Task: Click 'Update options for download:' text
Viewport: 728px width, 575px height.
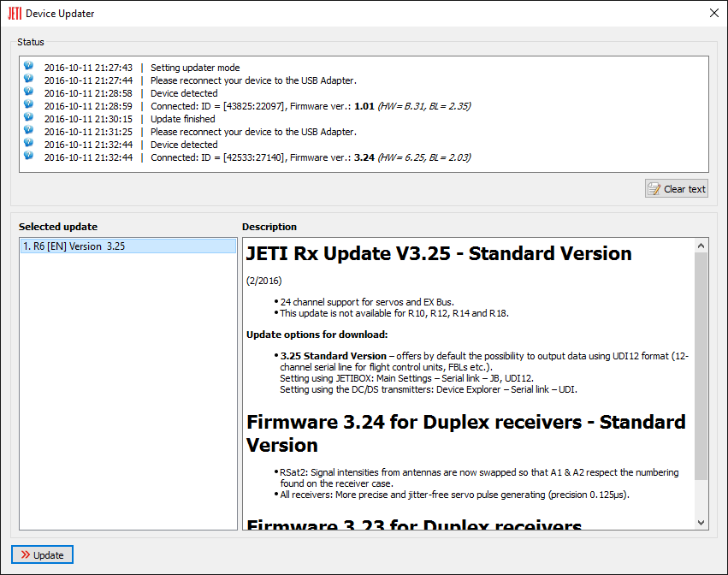Action: (x=317, y=335)
